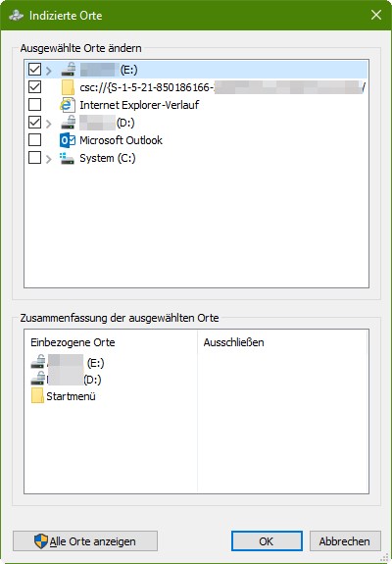Click the E: drive icon in summary list
The image size is (392, 564).
pyautogui.click(x=38, y=362)
